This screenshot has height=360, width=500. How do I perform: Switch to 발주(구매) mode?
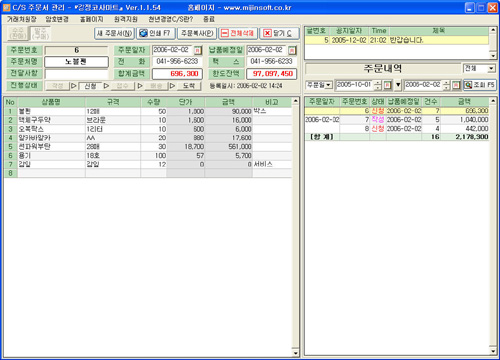pyautogui.click(x=40, y=33)
